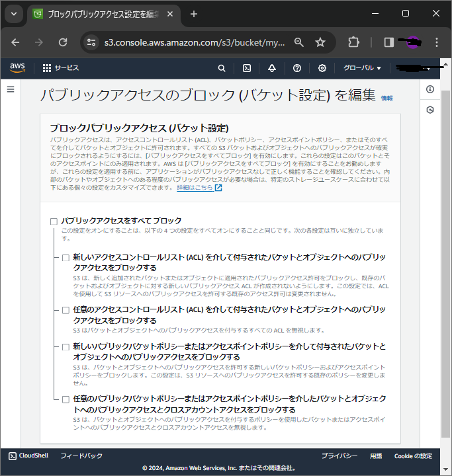The height and width of the screenshot is (476, 452).
Task: Open the Chrome three-dot menu
Action: click(437, 42)
